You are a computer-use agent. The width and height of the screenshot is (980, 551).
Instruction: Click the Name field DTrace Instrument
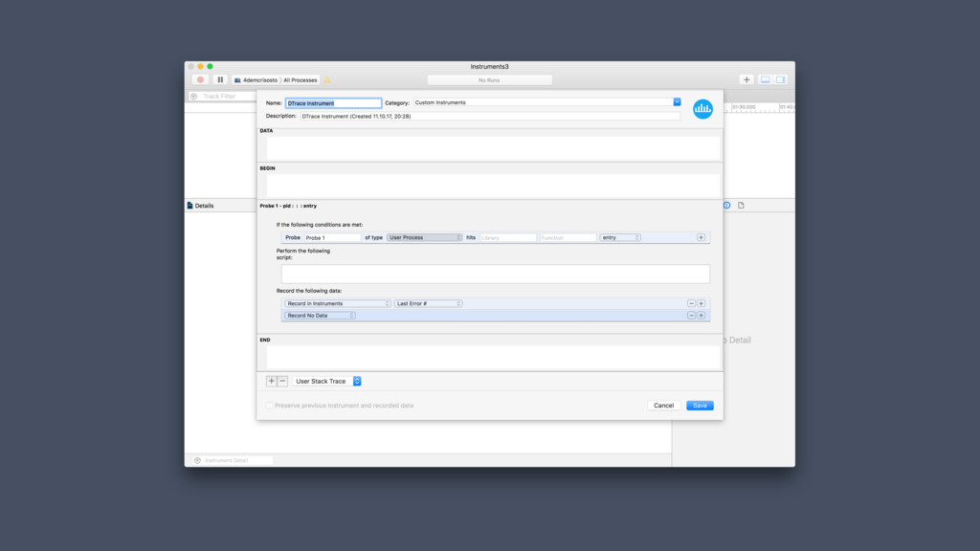coord(333,103)
